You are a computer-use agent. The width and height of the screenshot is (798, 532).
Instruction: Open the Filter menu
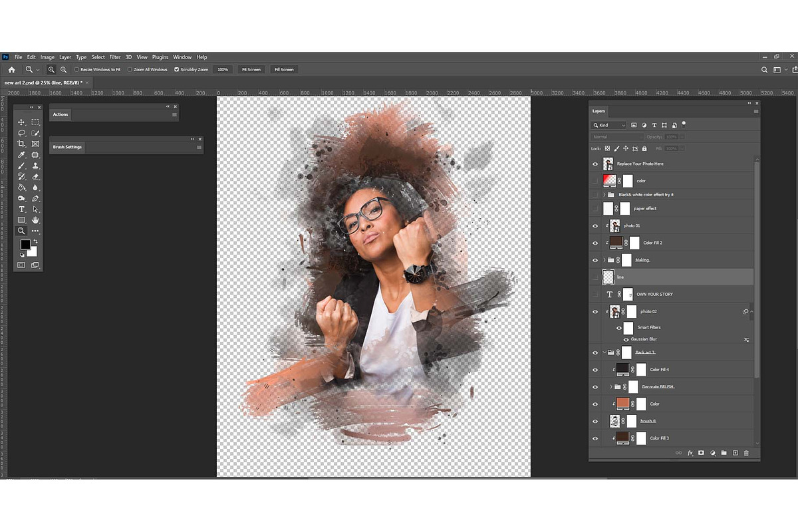tap(115, 57)
